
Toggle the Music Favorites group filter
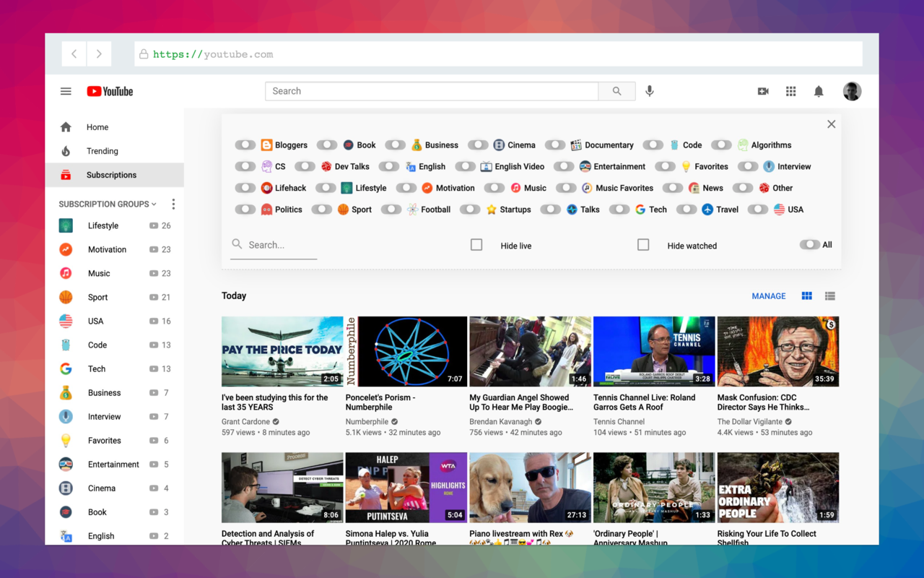[x=566, y=188]
